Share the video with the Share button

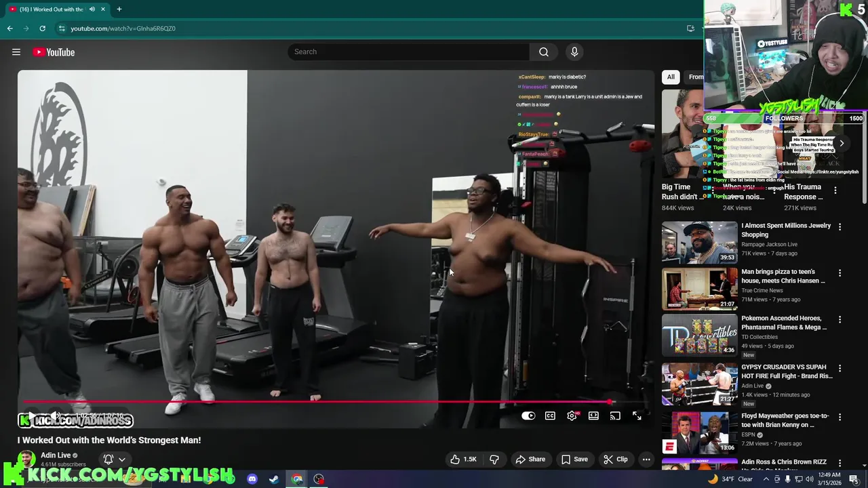[530, 460]
